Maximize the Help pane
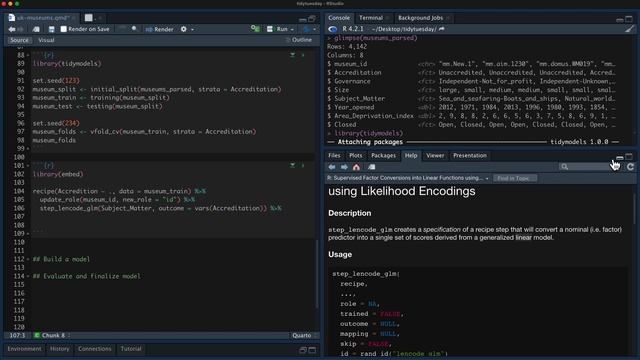640x360 pixels. point(629,157)
